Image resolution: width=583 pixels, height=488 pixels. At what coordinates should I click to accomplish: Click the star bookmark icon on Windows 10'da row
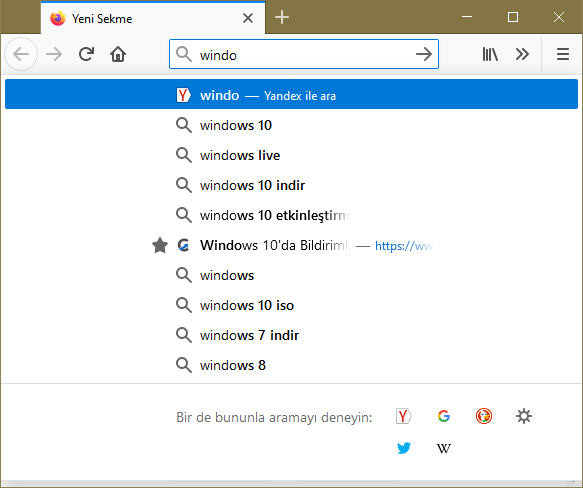tap(160, 245)
